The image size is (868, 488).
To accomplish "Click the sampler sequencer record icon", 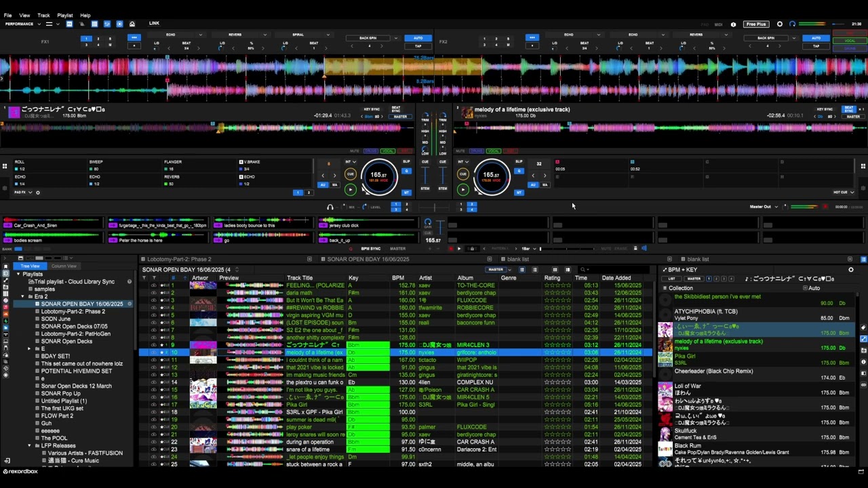I will coord(451,249).
